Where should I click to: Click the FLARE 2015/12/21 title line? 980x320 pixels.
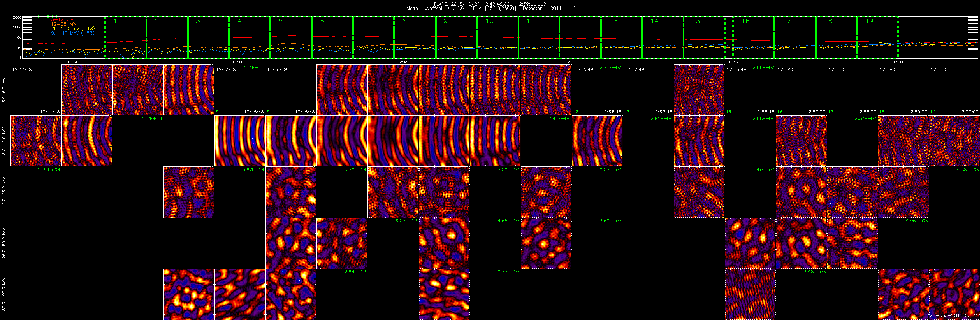490,4
